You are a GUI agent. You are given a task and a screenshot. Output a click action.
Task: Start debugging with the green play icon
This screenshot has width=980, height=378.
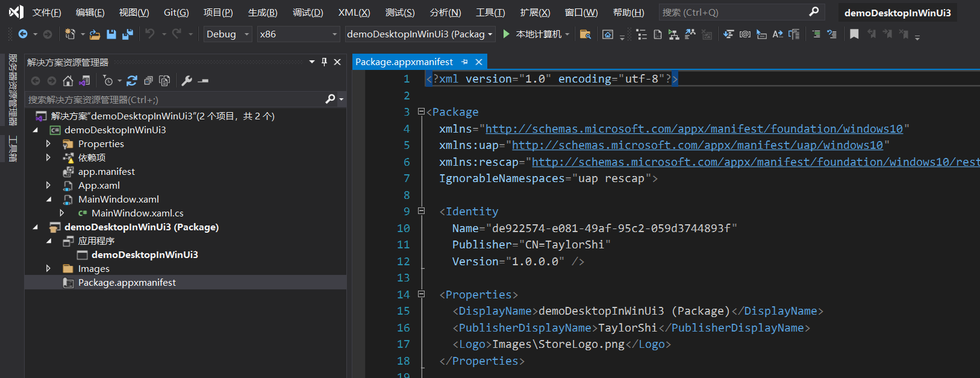click(506, 34)
